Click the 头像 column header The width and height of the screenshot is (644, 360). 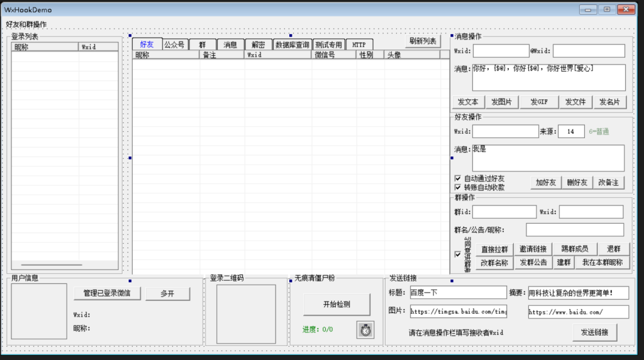point(411,55)
